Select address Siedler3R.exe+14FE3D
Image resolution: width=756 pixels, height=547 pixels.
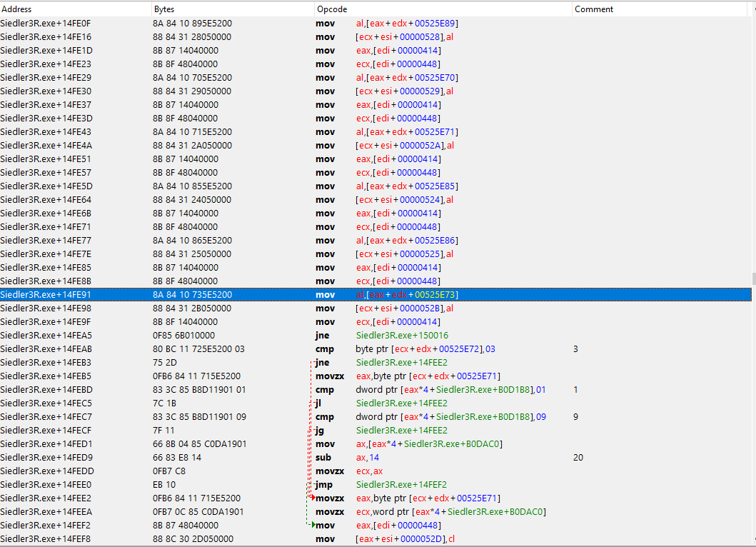[x=46, y=118]
